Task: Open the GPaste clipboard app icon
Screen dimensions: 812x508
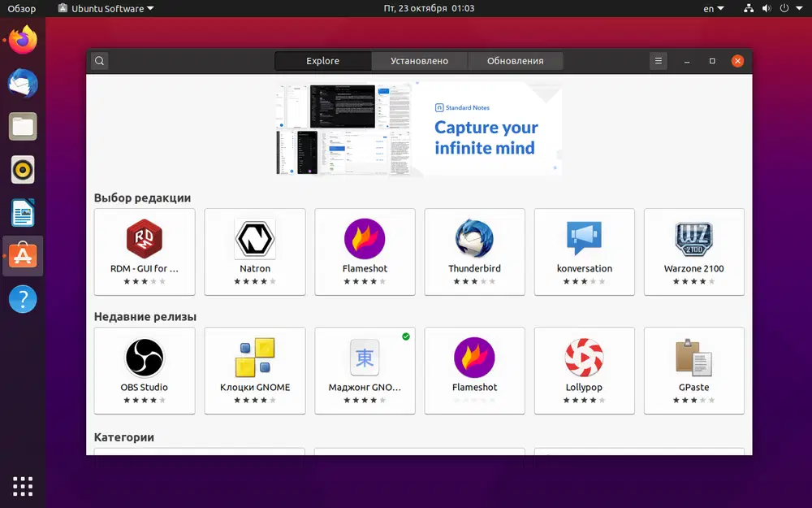Action: click(x=694, y=357)
